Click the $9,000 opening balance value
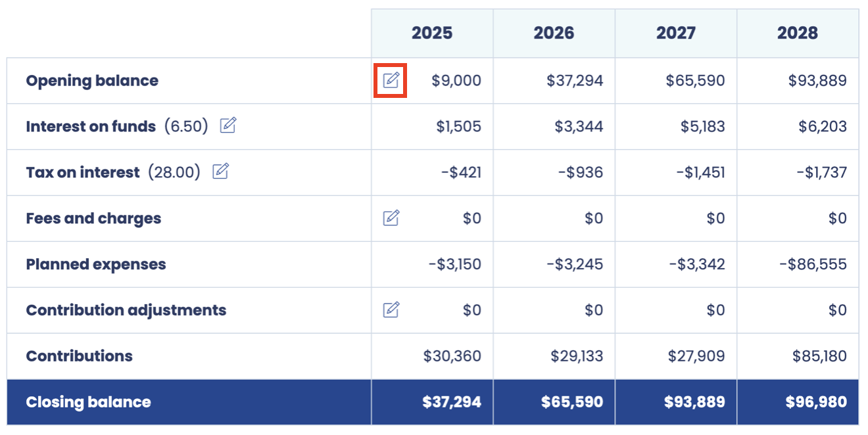The width and height of the screenshot is (868, 435). click(456, 81)
